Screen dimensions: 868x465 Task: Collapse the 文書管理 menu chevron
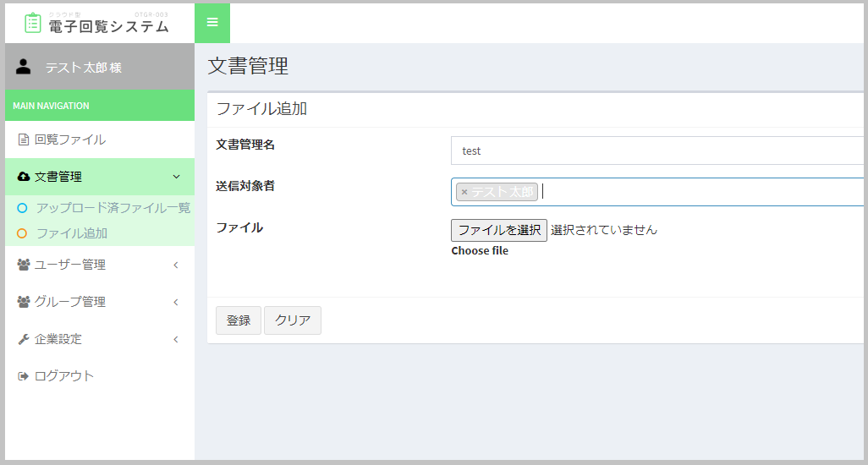click(176, 177)
